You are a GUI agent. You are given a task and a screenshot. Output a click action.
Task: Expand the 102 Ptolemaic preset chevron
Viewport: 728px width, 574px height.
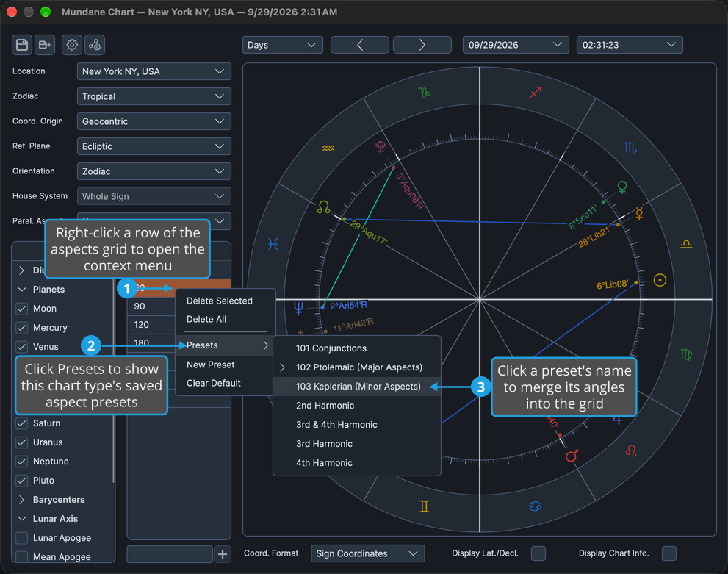[282, 367]
